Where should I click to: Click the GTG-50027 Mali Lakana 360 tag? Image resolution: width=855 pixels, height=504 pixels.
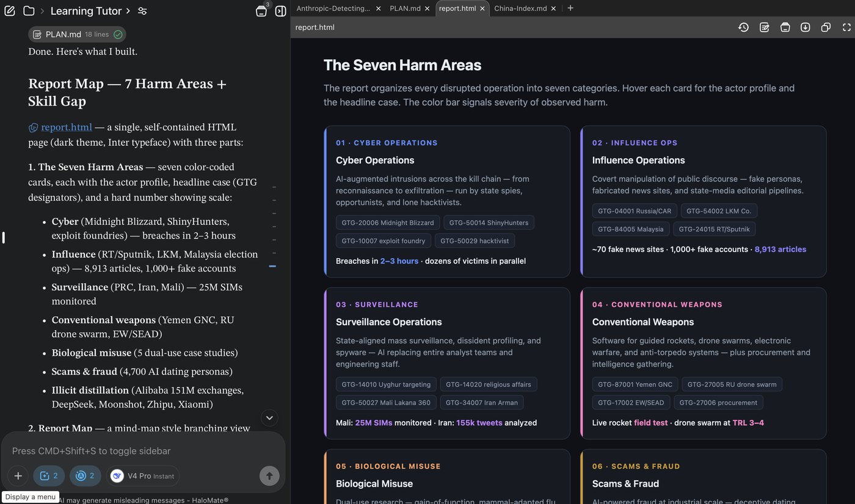point(386,403)
